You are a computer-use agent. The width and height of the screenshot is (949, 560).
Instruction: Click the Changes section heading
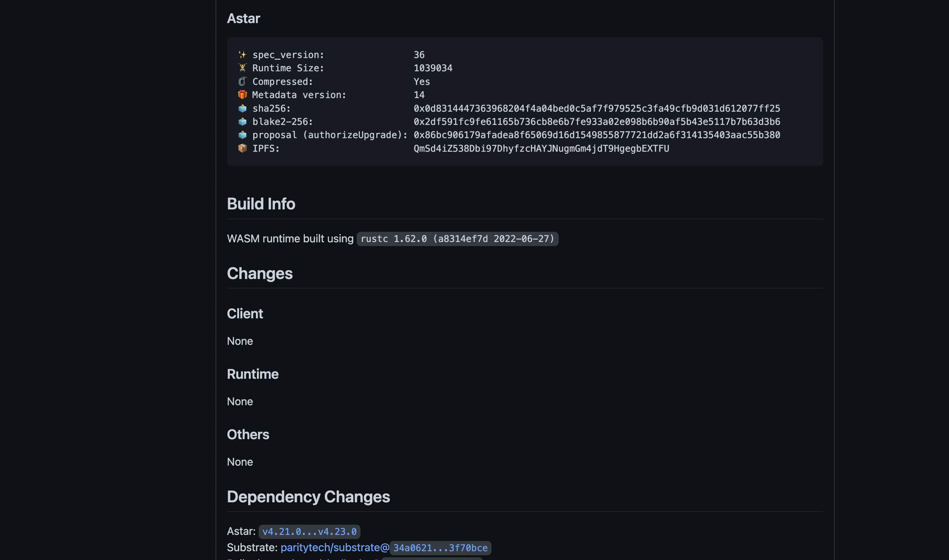click(260, 274)
